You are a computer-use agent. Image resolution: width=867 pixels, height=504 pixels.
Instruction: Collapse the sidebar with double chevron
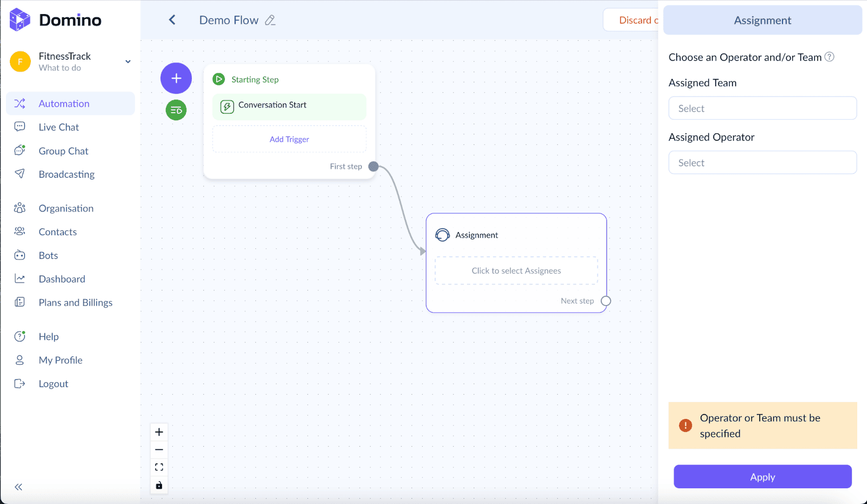[x=18, y=487]
